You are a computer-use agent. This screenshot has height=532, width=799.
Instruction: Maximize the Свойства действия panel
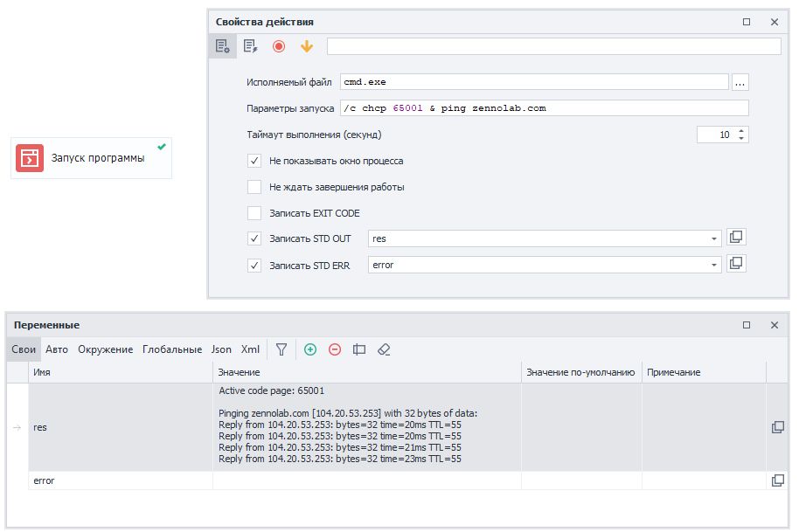747,22
